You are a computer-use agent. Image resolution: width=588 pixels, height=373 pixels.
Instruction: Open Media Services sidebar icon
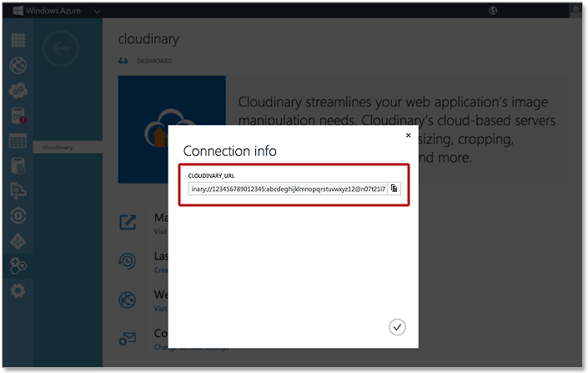pyautogui.click(x=18, y=216)
